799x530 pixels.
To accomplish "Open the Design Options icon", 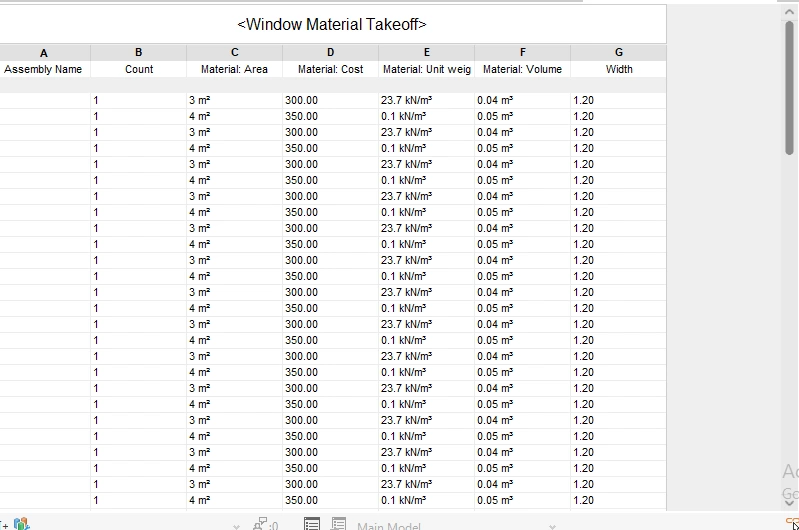I will [312, 524].
